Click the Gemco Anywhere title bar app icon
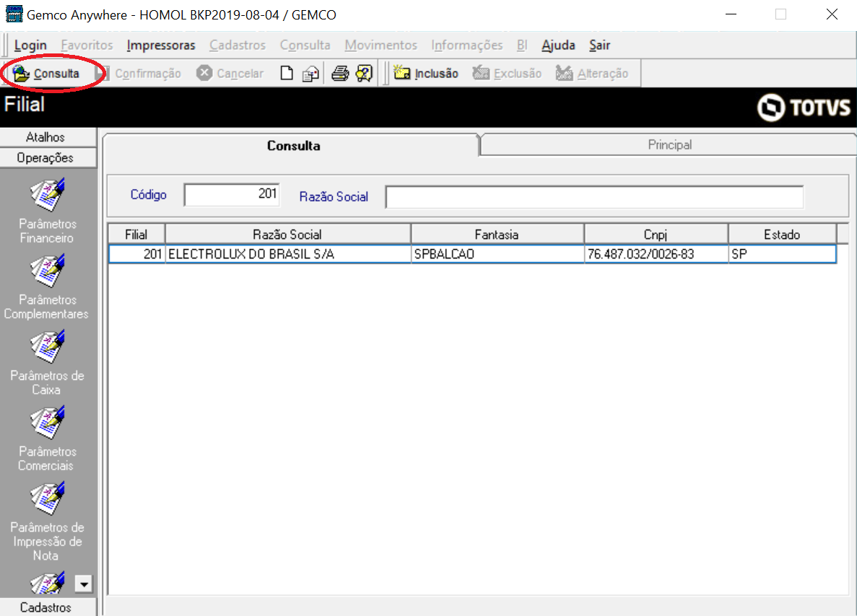The width and height of the screenshot is (857, 616). tap(14, 14)
